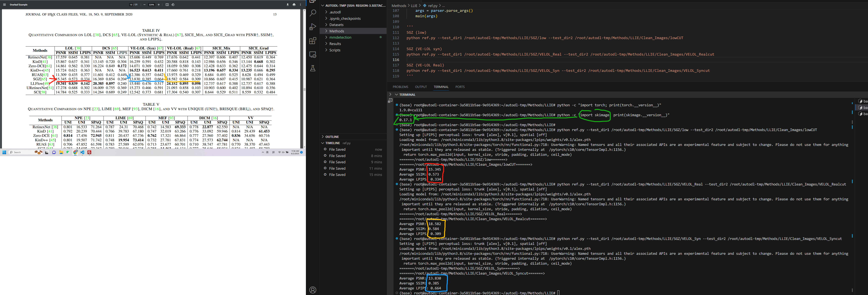Screen dimensions: 868x295
Task: Switch to Google Chrome on the taskbar
Action: [x=75, y=152]
